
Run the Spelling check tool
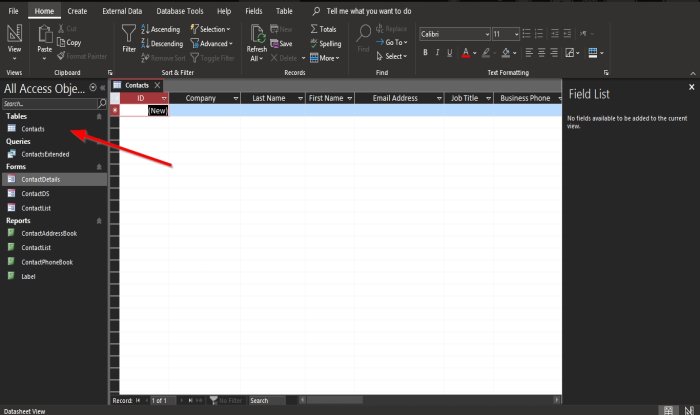pos(325,43)
